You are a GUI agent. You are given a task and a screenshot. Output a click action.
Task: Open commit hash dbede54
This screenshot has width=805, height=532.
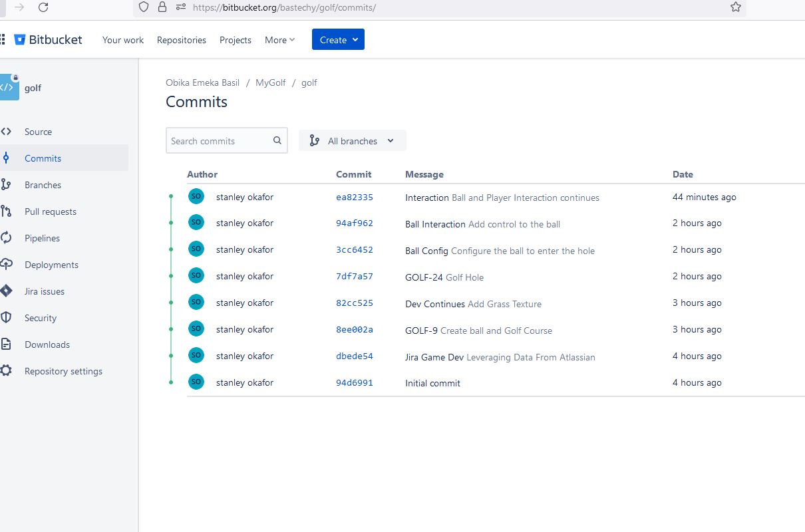tap(355, 356)
